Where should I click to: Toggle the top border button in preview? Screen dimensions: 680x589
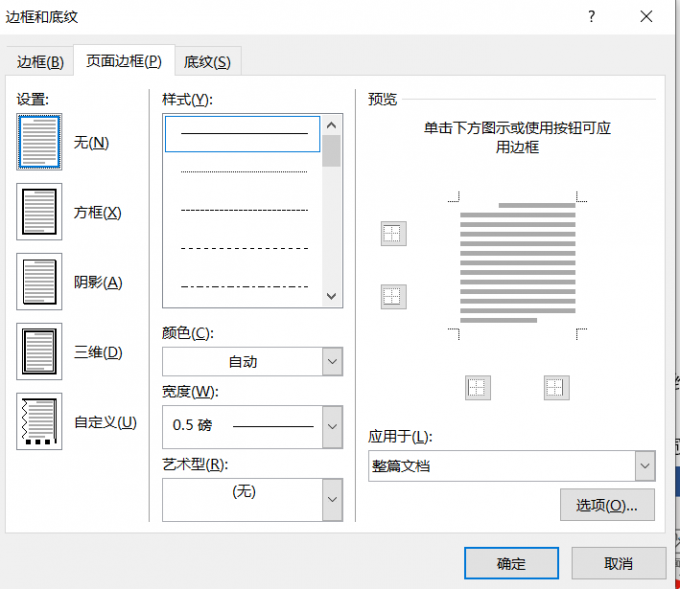(394, 233)
